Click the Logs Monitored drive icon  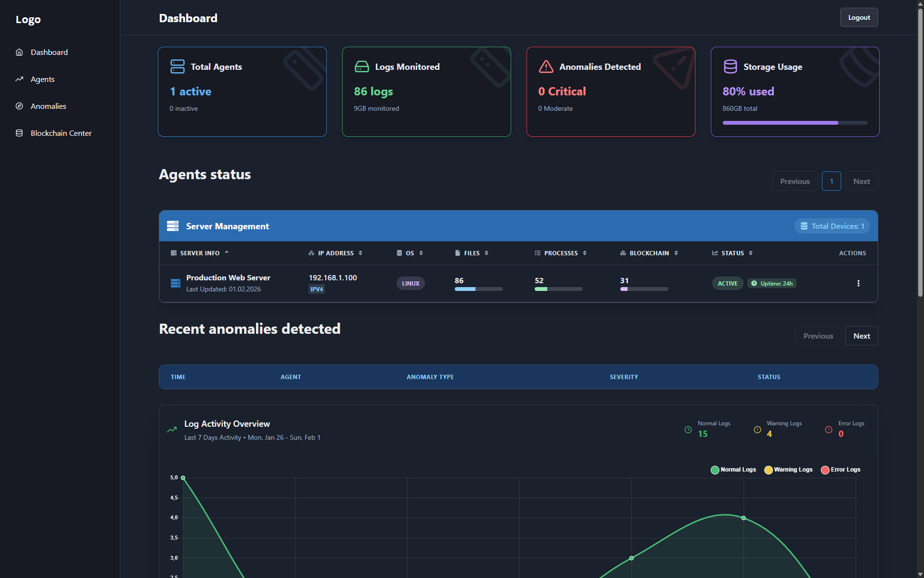tap(361, 66)
